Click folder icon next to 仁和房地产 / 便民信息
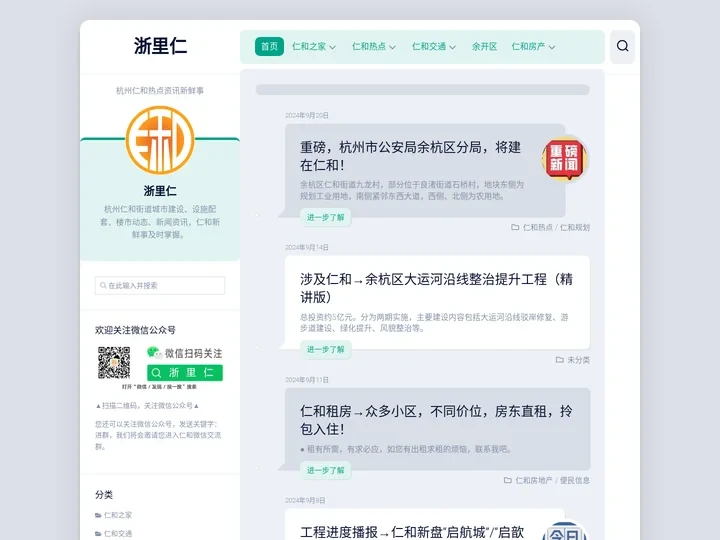Image resolution: width=720 pixels, height=540 pixels. [507, 480]
